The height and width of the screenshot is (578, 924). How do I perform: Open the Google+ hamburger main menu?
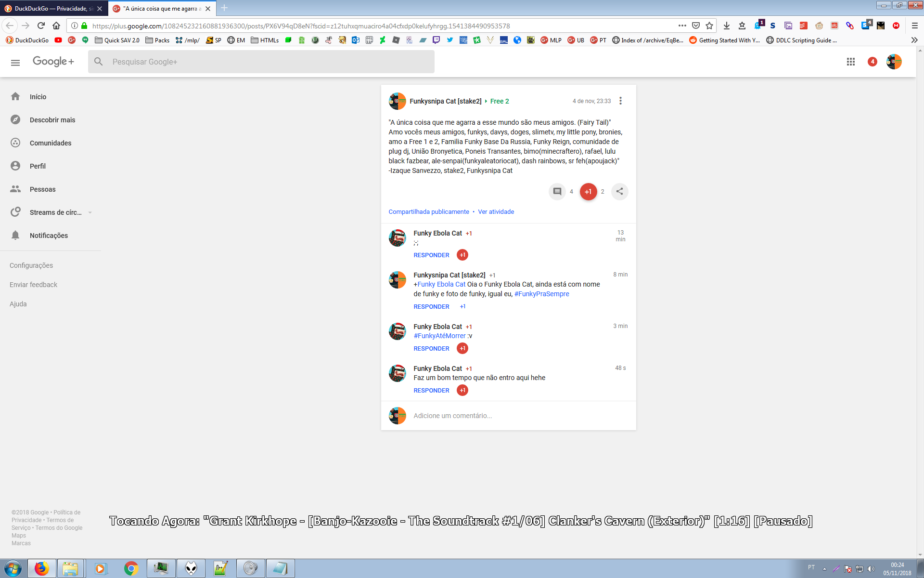pyautogui.click(x=15, y=62)
